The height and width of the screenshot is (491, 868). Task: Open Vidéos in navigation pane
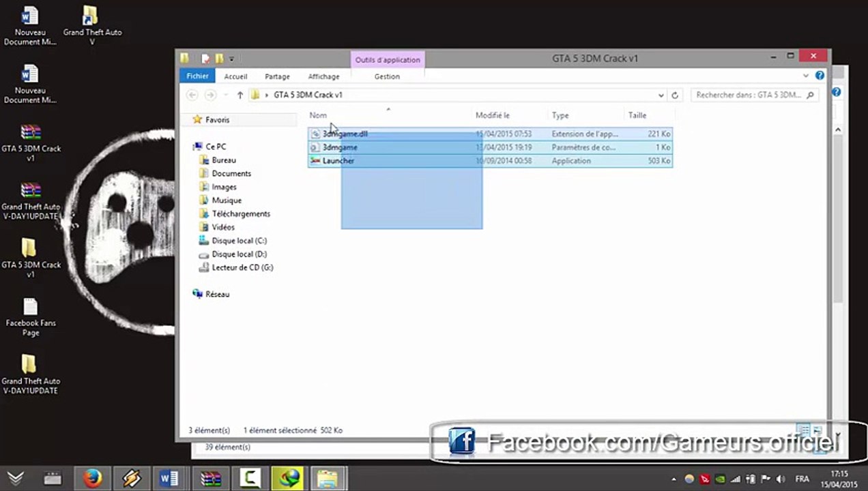(223, 227)
